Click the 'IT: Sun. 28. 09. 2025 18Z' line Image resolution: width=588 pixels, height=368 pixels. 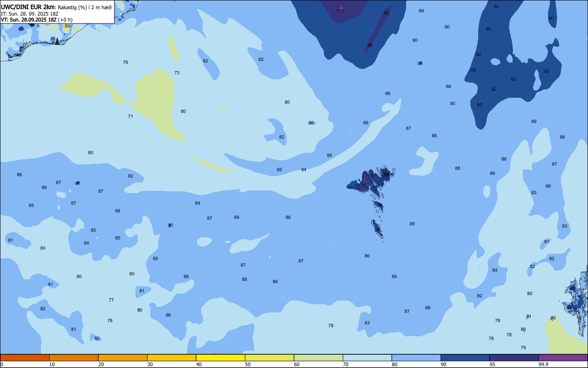(x=30, y=13)
